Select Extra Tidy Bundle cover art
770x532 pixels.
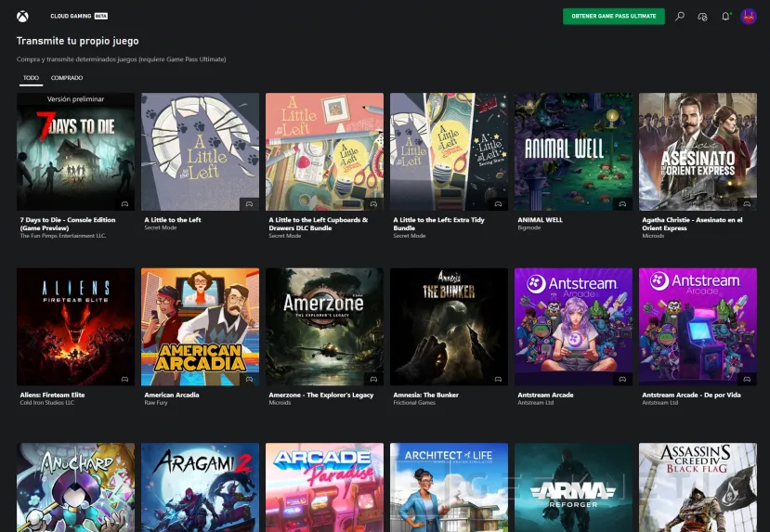coord(449,151)
